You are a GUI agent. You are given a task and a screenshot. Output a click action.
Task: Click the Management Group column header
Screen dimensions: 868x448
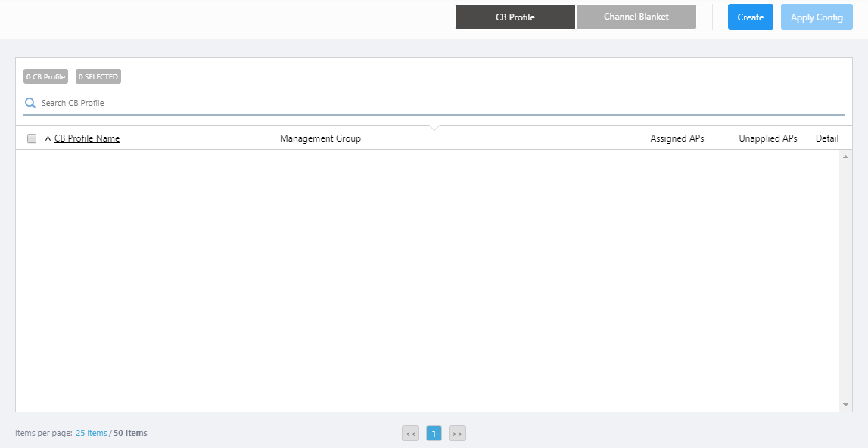pos(320,138)
